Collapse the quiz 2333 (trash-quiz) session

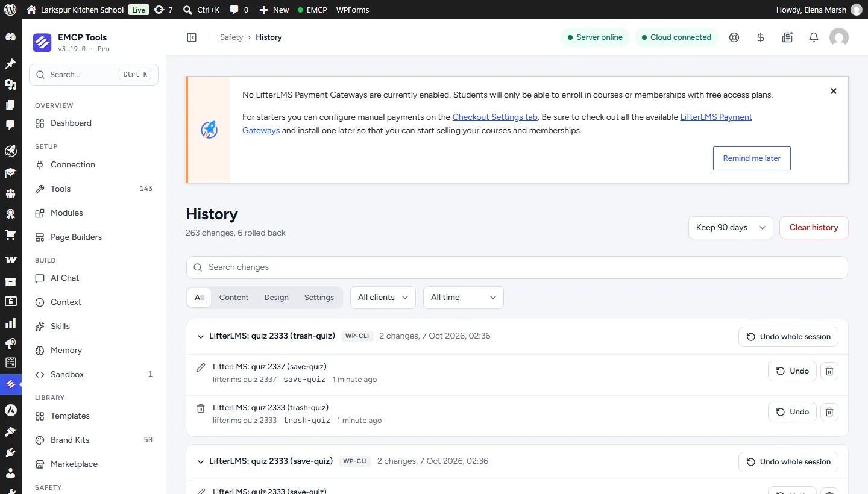tap(201, 336)
